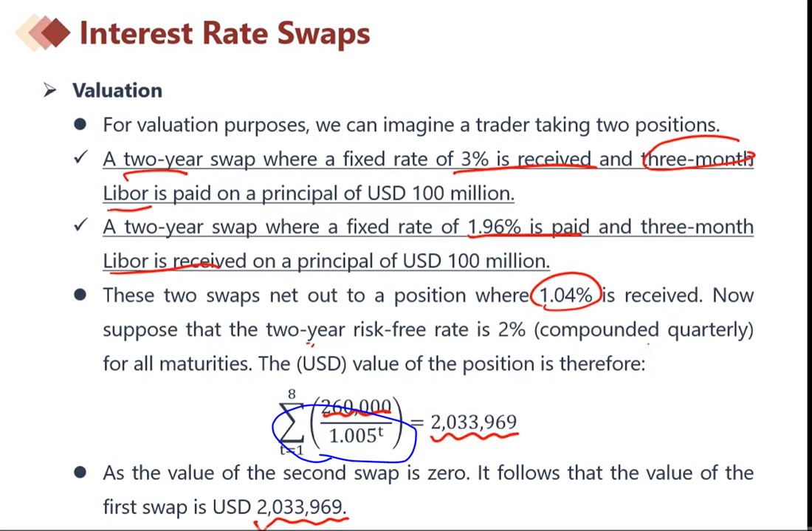Click the round bullet before 'For valuation purposes'

80,124
